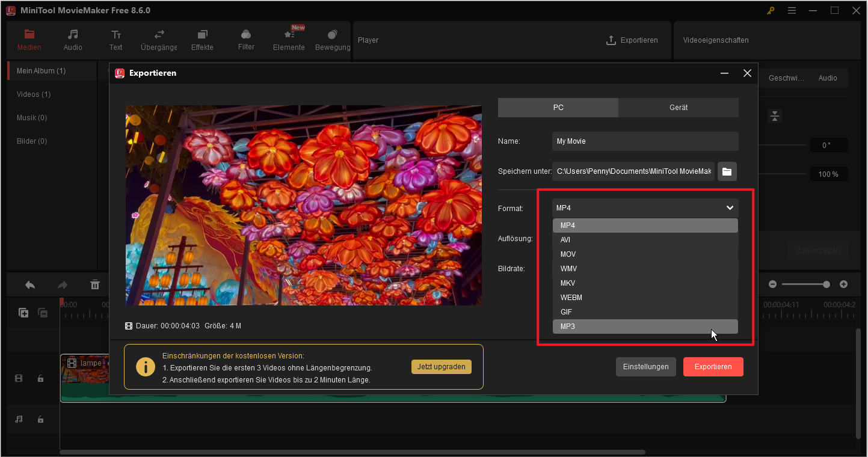
Task: Open the Audio tab on the right panel
Action: tap(828, 78)
